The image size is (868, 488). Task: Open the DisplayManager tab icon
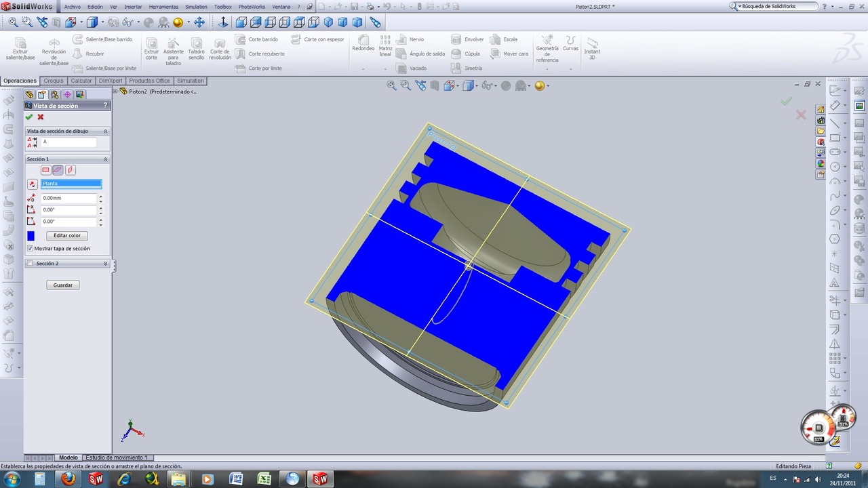point(79,94)
